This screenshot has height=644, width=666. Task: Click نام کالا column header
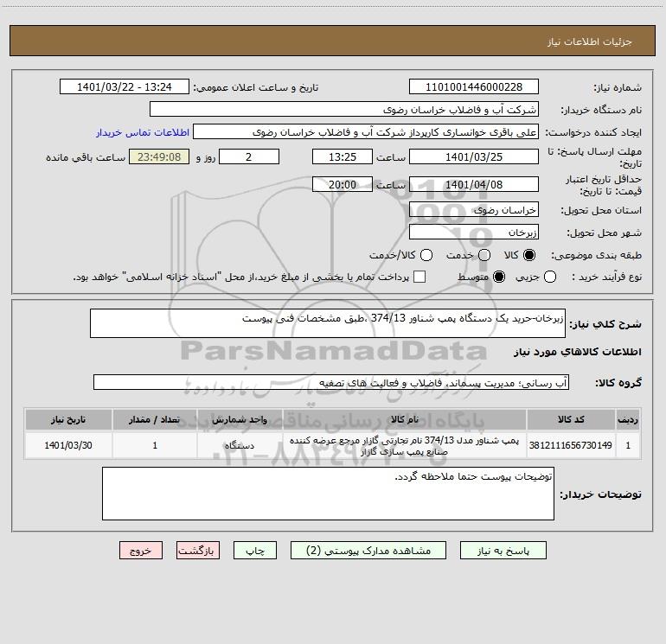(x=405, y=420)
